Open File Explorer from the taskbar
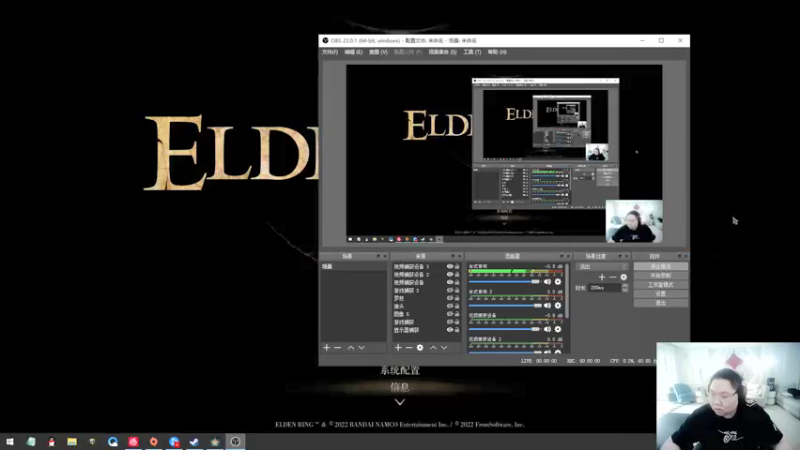Image resolution: width=800 pixels, height=450 pixels. [72, 441]
